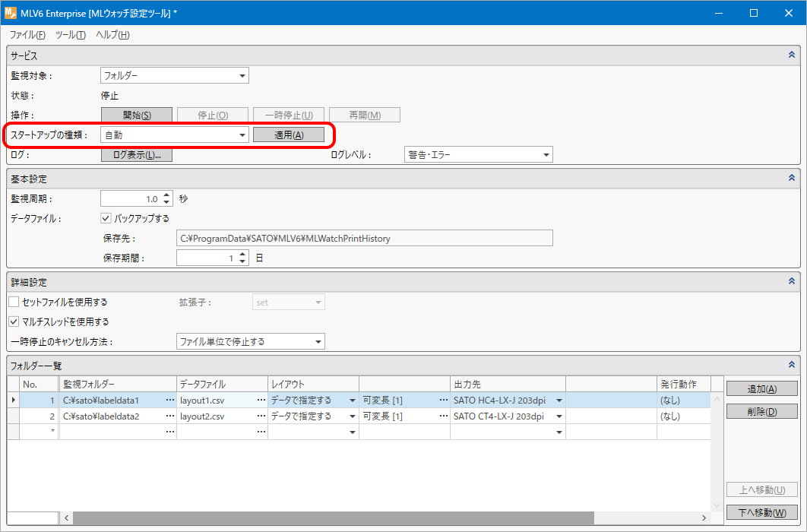
Task: Open the 一時停止のキャンセル方法 dropdown
Action: point(251,341)
